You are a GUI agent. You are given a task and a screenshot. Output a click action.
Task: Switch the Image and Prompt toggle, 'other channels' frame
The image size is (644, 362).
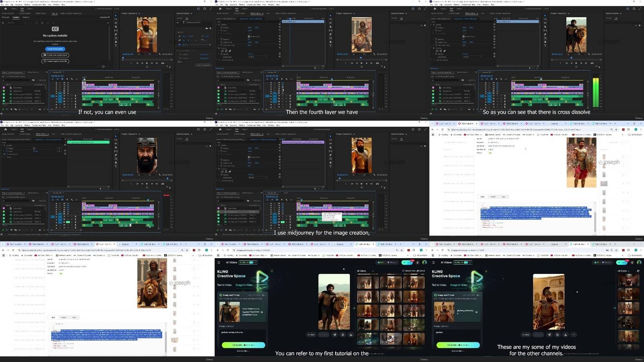coord(478,295)
